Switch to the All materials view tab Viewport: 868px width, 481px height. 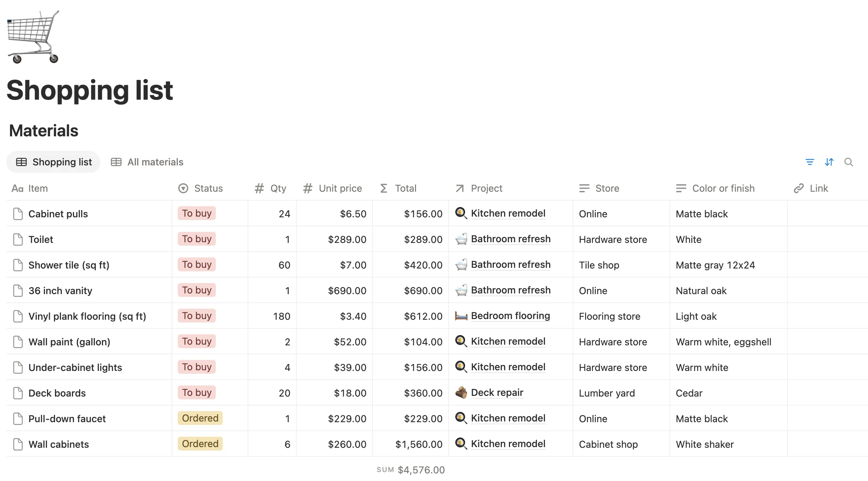(x=147, y=162)
